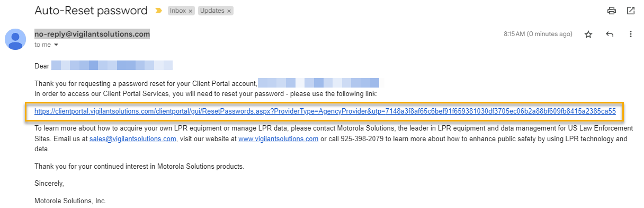Screen dimensions: 644x208
Task: Visit the www.vigilantsolutions.com website link
Action: click(x=278, y=139)
